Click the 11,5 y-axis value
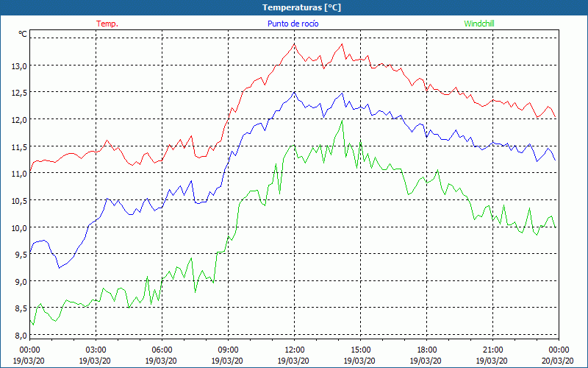Image resolution: width=588 pixels, height=368 pixels. click(x=19, y=146)
